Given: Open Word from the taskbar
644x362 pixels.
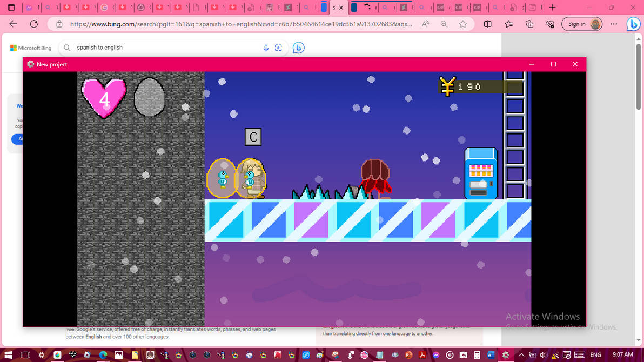Looking at the screenshot, I should click(491, 354).
